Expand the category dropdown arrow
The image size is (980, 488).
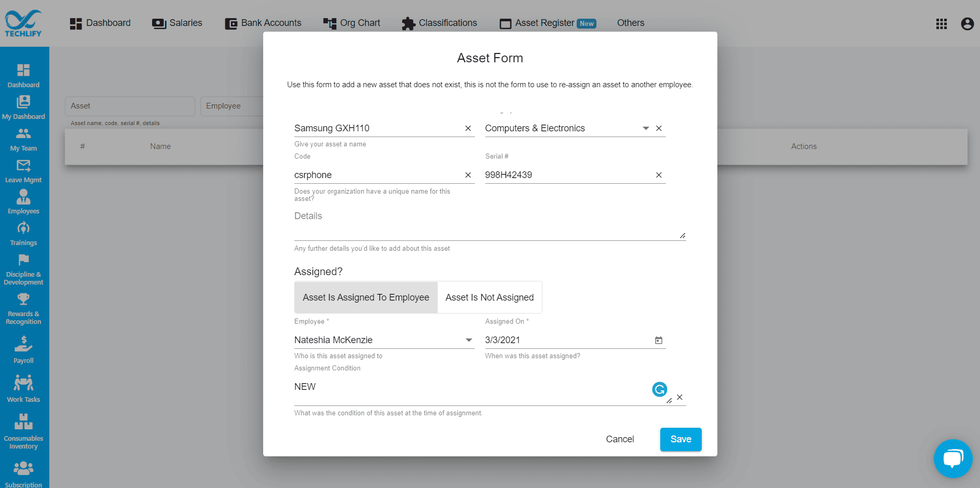point(646,128)
